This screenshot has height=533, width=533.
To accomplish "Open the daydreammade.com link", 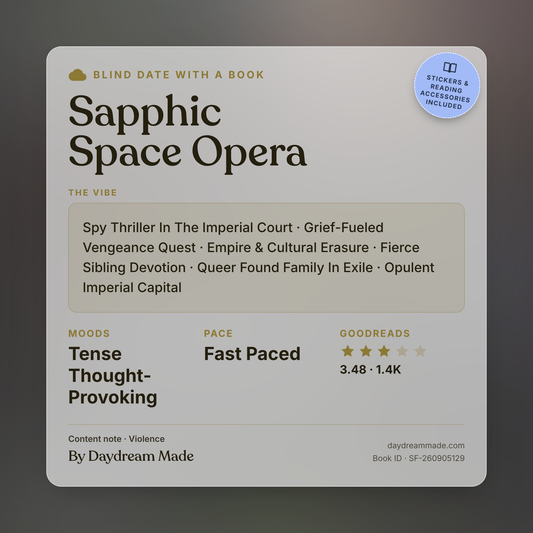I will coord(426,445).
